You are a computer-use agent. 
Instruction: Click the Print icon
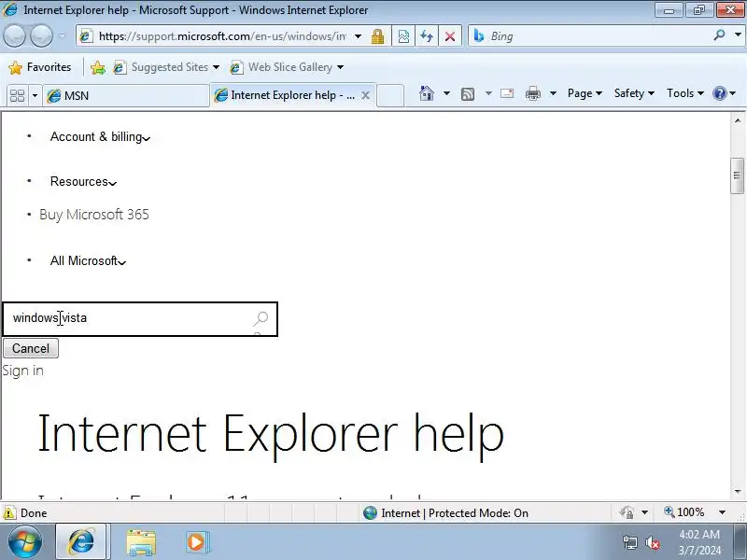(x=533, y=93)
